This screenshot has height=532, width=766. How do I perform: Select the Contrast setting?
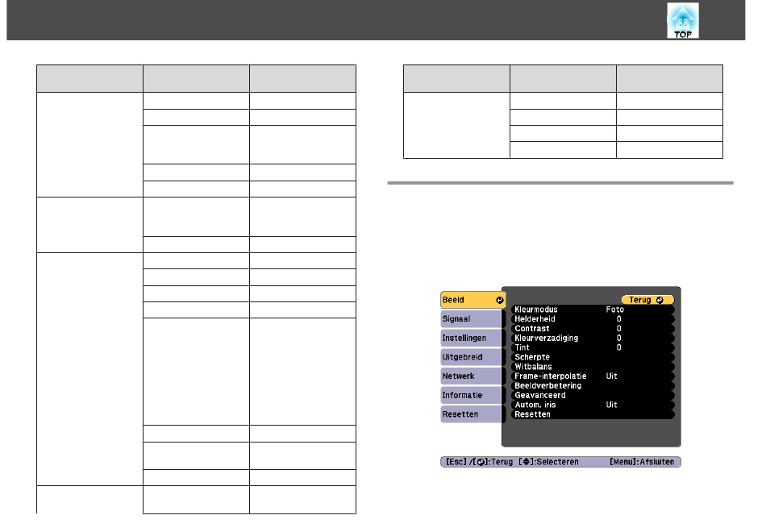[x=593, y=329]
